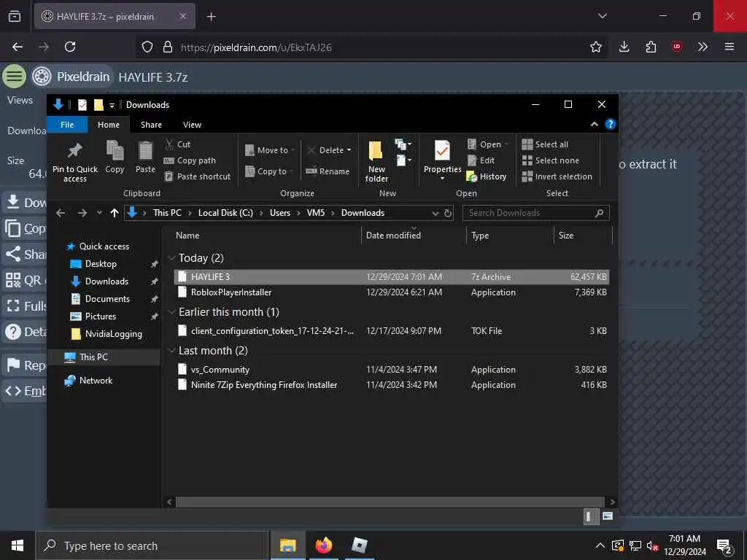
Task: Switch to large icons view layout
Action: pos(608,516)
